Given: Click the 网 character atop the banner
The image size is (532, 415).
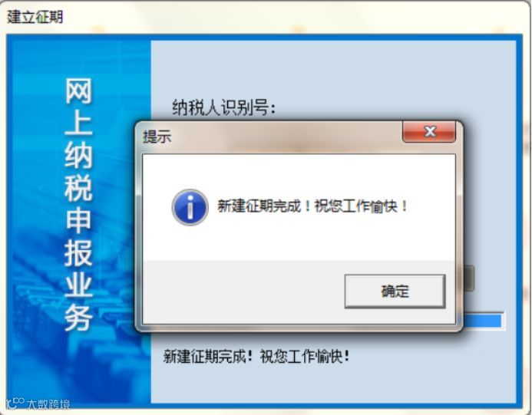Looking at the screenshot, I should point(78,91).
